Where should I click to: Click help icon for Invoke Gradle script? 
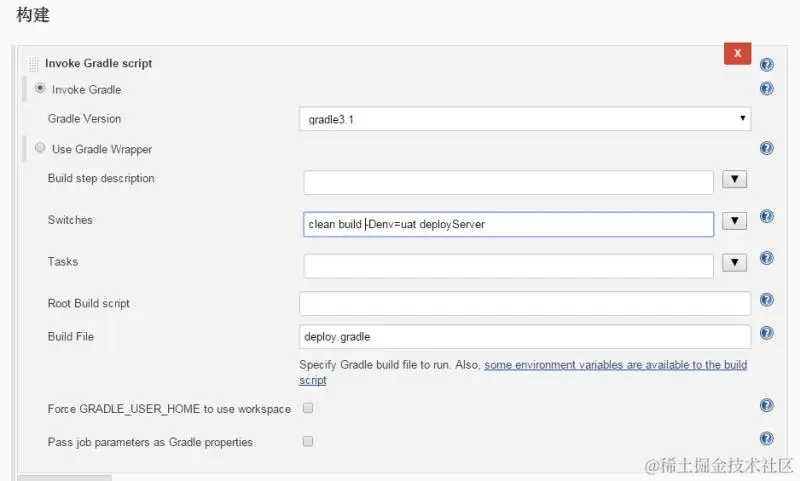(x=767, y=64)
